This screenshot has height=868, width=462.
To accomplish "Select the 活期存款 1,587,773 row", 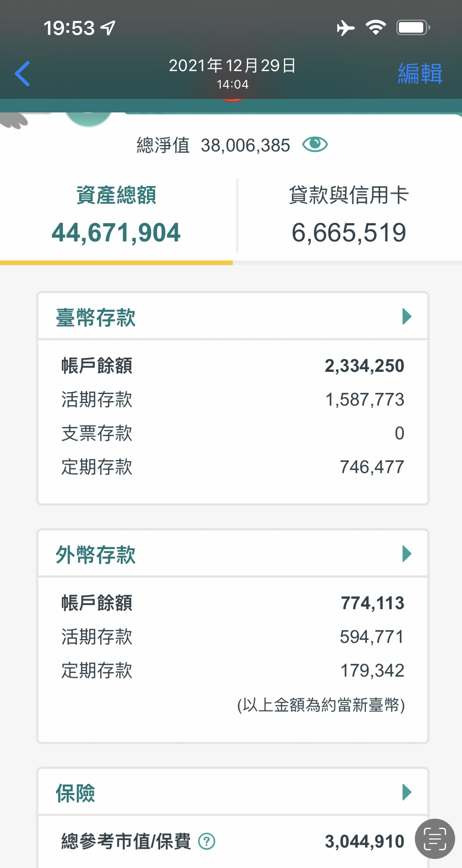I will coord(232,399).
